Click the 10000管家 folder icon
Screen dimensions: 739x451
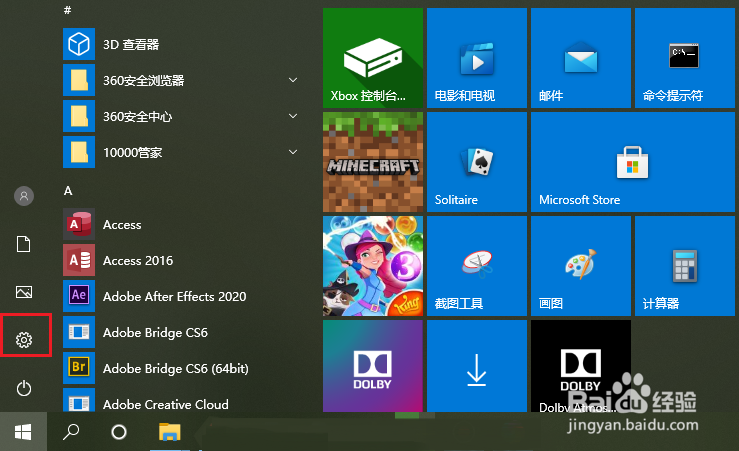pos(79,152)
